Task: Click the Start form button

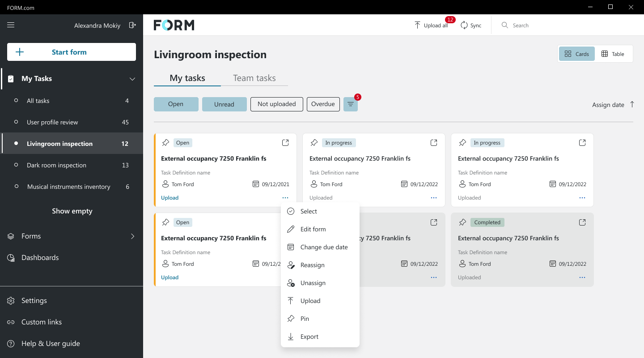Action: [72, 52]
